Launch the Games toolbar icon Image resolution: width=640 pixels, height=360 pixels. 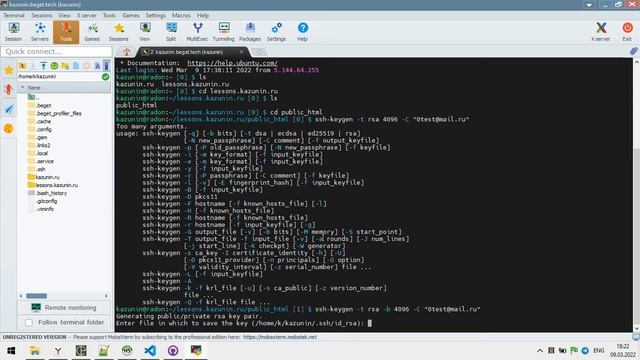92,32
